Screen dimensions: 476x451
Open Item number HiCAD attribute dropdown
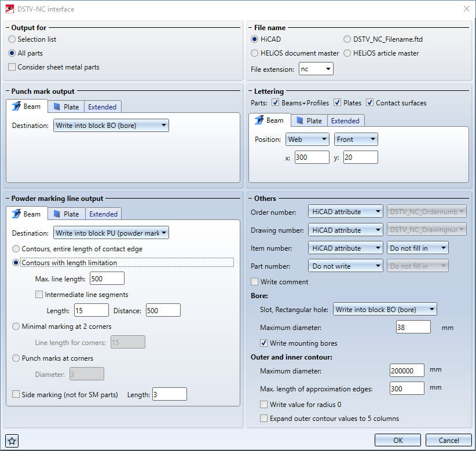pos(346,248)
